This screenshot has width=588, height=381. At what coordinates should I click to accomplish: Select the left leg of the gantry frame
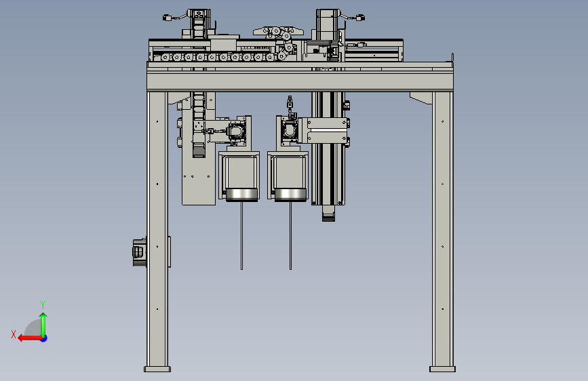157,228
